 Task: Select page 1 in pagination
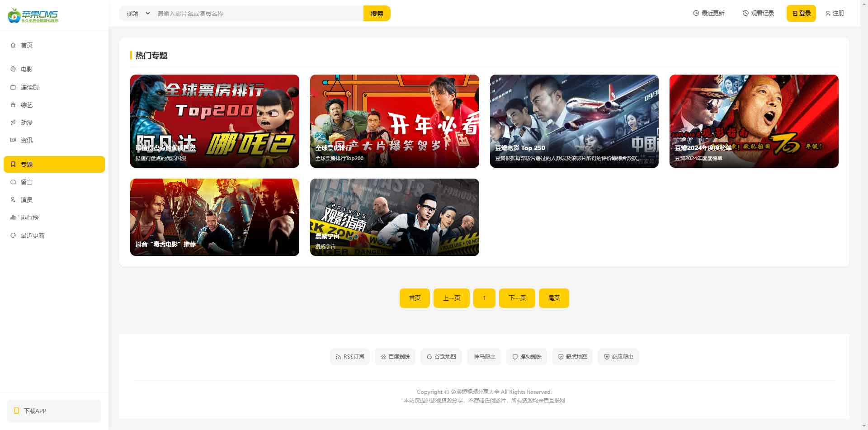point(484,298)
